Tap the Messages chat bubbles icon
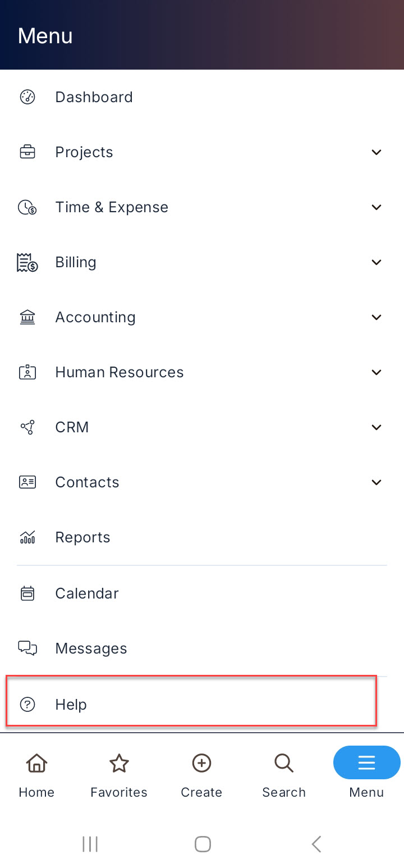The image size is (404, 868). (27, 648)
